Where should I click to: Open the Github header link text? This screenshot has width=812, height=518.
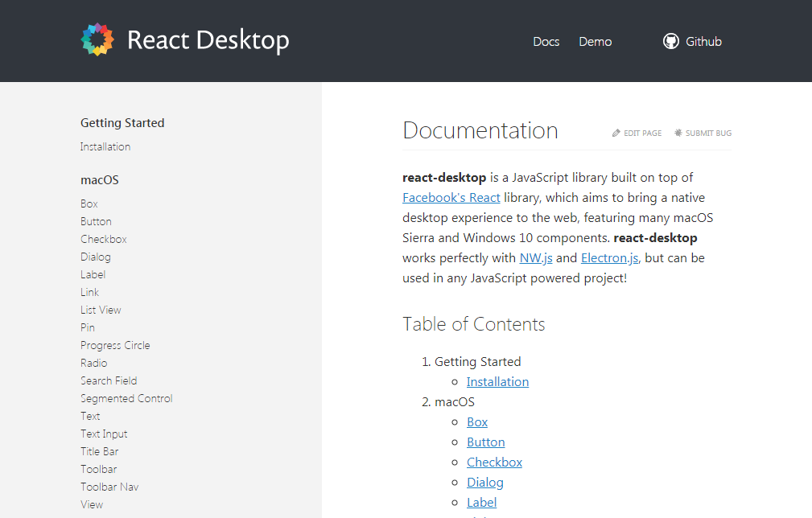pos(703,41)
